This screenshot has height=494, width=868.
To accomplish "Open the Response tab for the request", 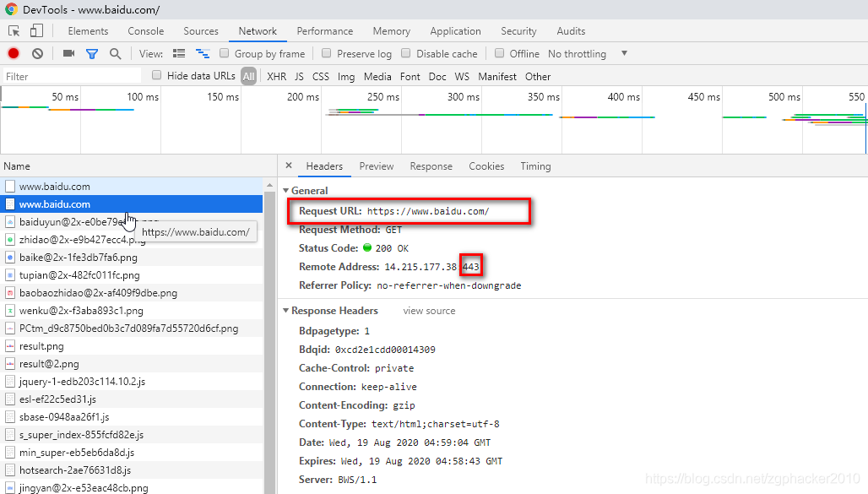I will coord(431,166).
